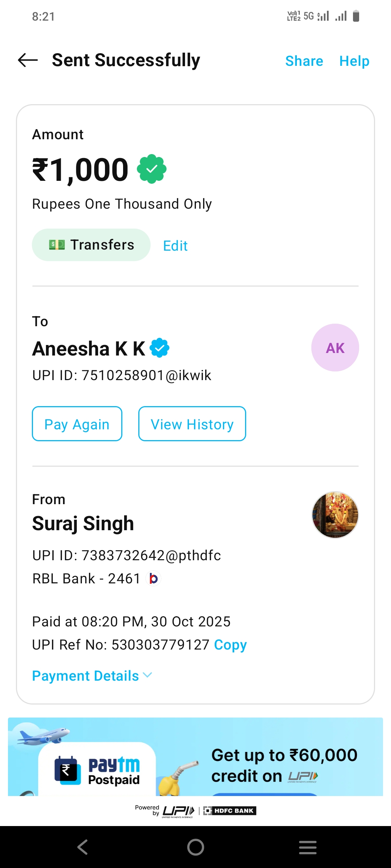Copy the UPI reference number
This screenshot has width=391, height=868.
pyautogui.click(x=230, y=644)
